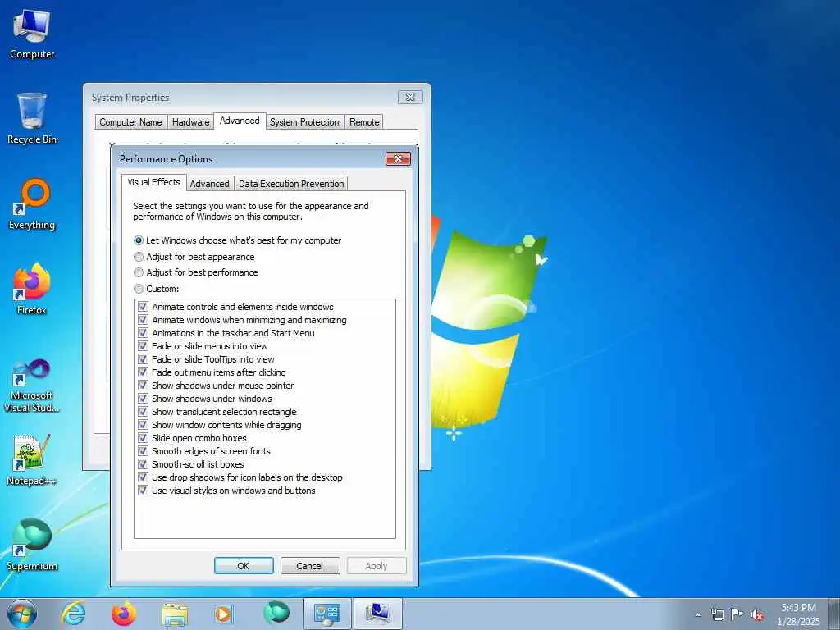The width and height of the screenshot is (840, 630).
Task: Launch Internet Explorer from the taskbar
Action: click(73, 614)
